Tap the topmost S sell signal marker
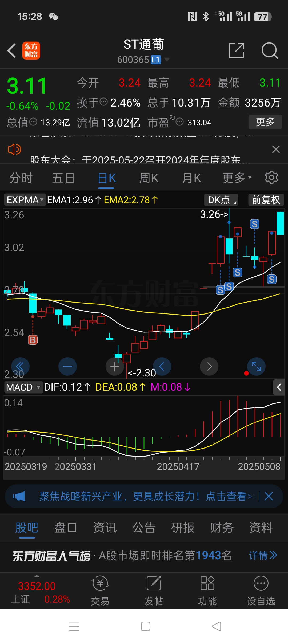This screenshot has width=288, height=644. click(x=255, y=224)
